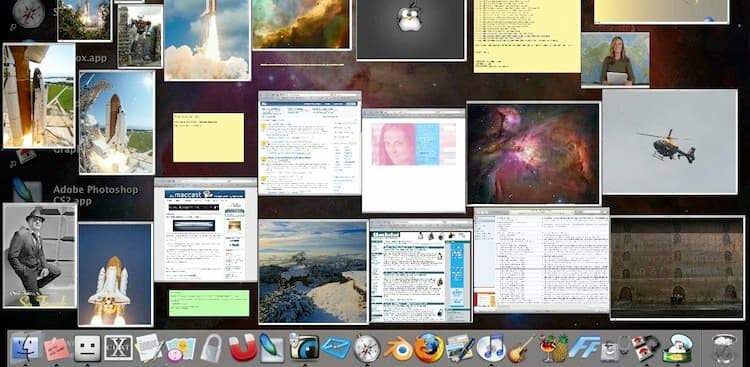Select shuttle launch on dark blue sky
750x367 pixels.
[x=115, y=274]
